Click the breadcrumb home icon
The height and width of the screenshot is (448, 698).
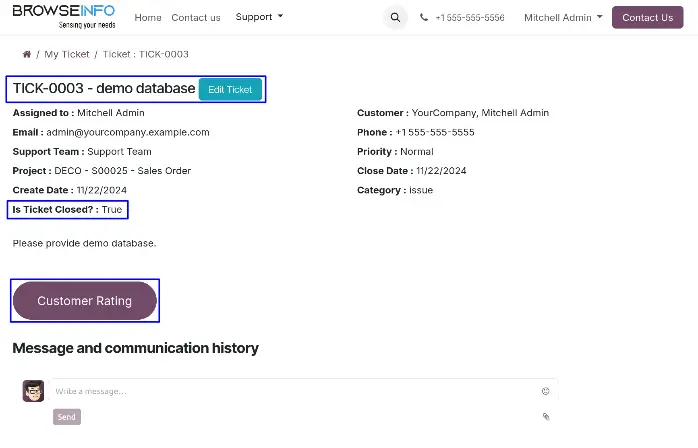26,54
